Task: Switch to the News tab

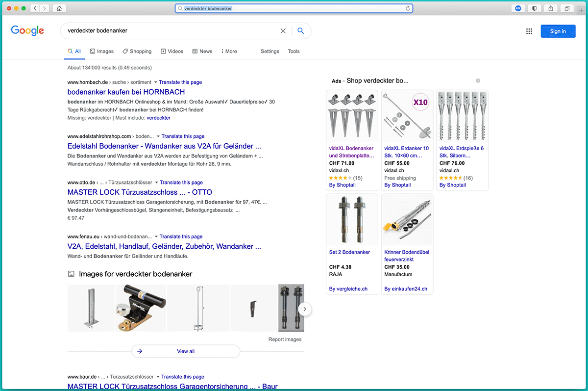Action: point(202,52)
